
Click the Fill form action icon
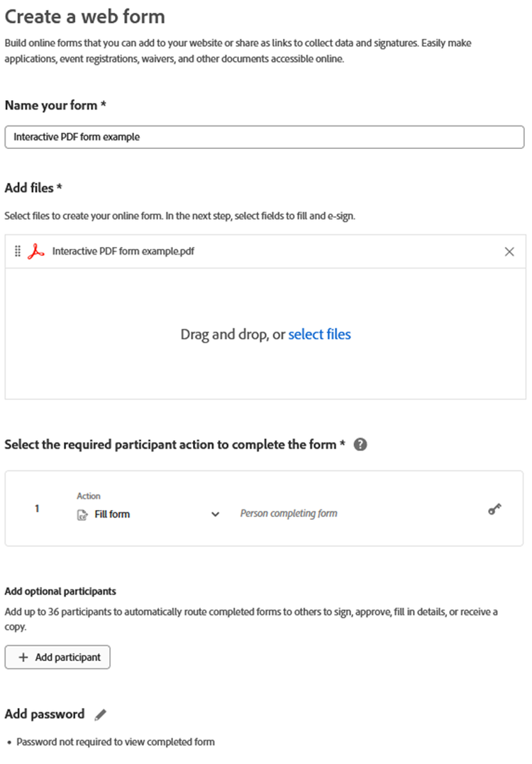(82, 514)
